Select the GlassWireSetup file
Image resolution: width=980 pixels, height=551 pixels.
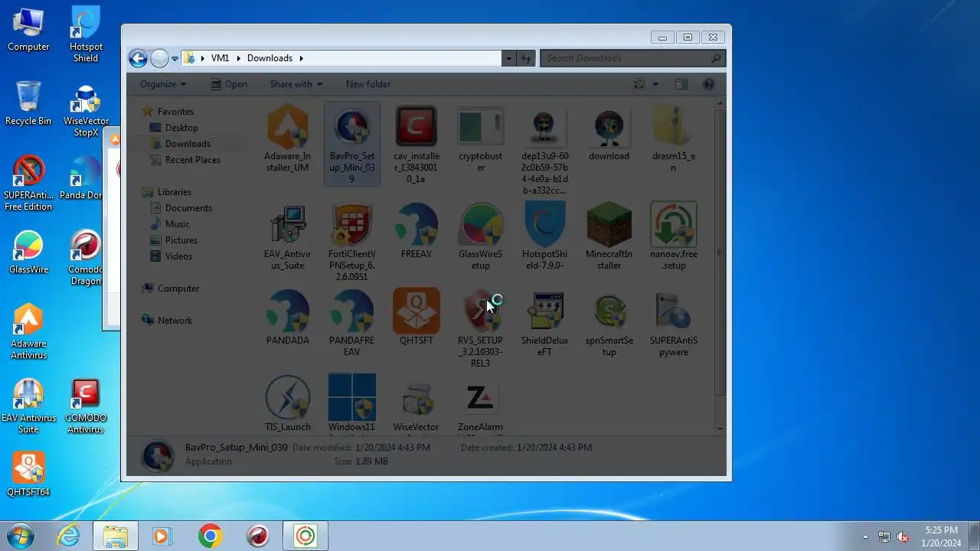480,238
